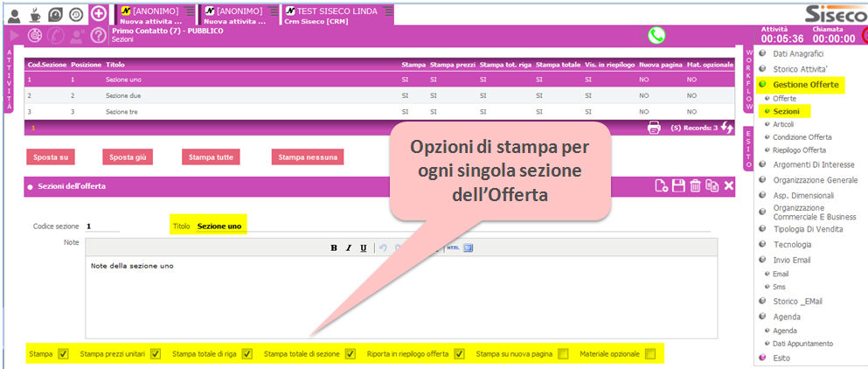Apply bold formatting in the notes editor
The width and height of the screenshot is (868, 369).
[x=334, y=247]
